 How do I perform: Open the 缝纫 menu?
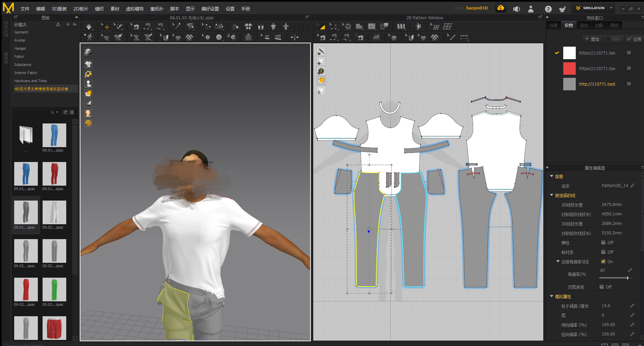click(x=99, y=9)
